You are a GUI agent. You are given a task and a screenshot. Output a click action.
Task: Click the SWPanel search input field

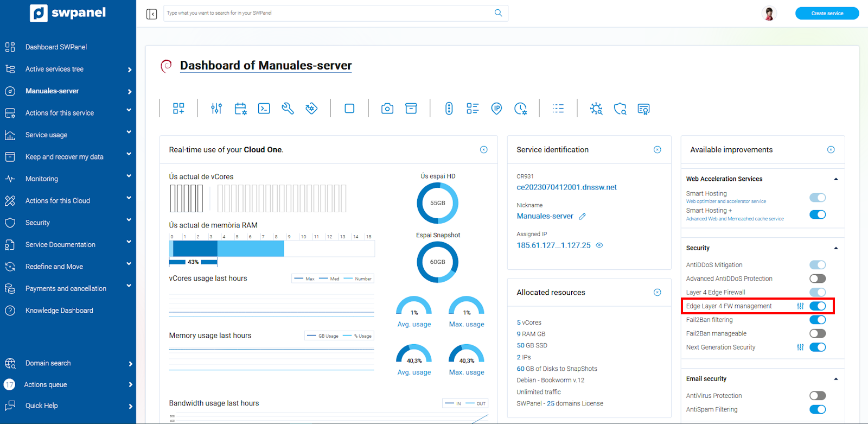tap(328, 13)
